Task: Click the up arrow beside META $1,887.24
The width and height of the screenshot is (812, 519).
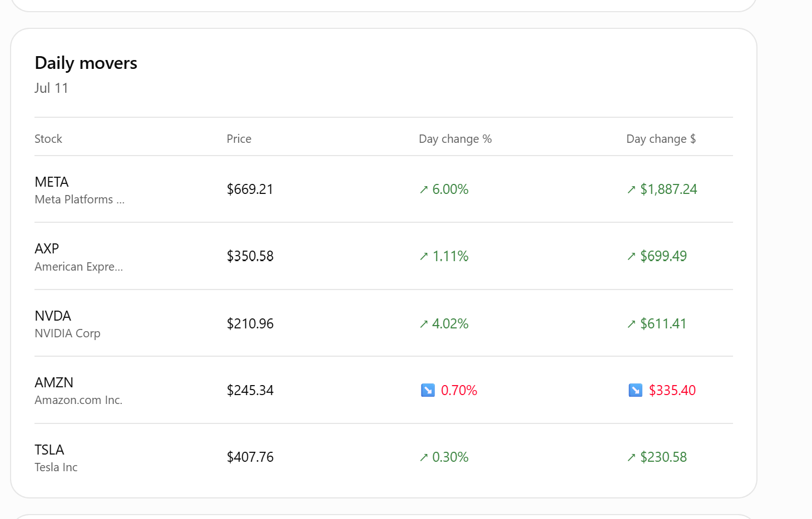Action: point(631,189)
